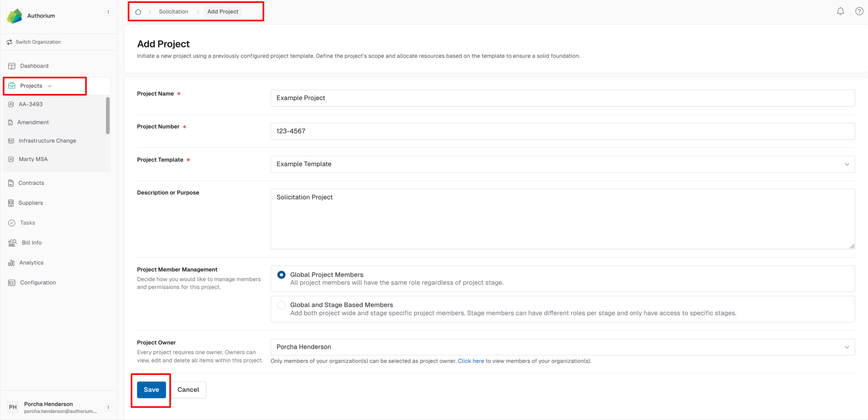Click the Description or Purpose text area
Image resolution: width=868 pixels, height=420 pixels.
(x=562, y=219)
